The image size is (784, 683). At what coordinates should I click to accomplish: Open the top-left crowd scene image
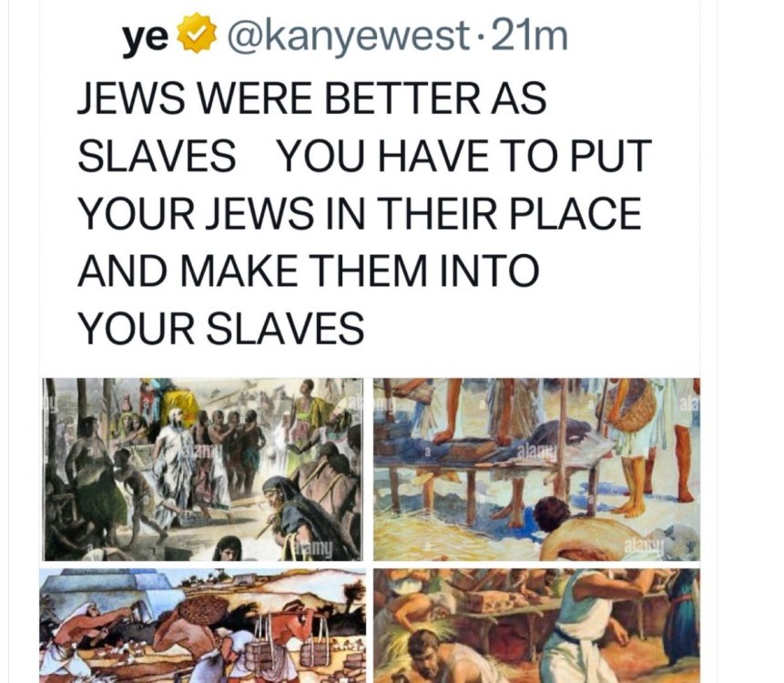(201, 469)
